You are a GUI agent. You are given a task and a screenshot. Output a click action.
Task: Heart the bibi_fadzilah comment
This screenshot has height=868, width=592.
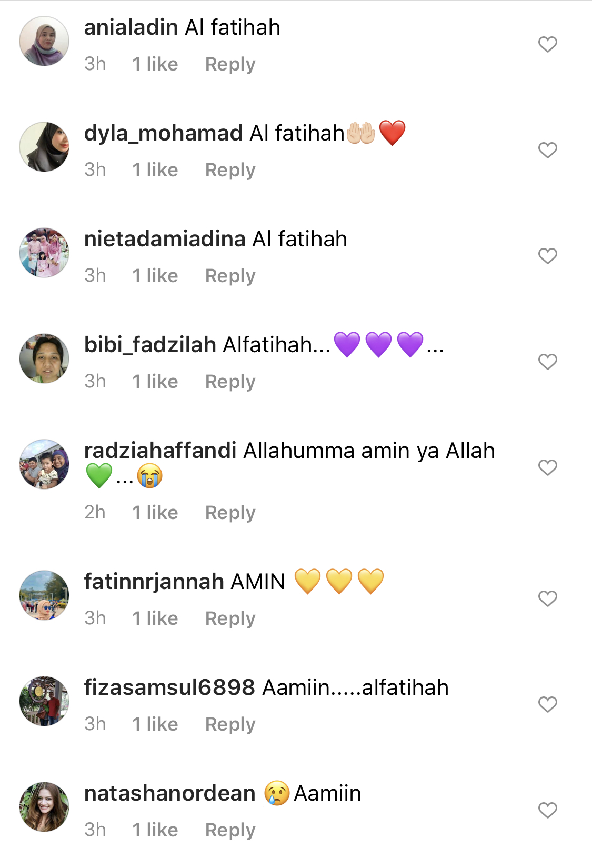click(x=547, y=362)
